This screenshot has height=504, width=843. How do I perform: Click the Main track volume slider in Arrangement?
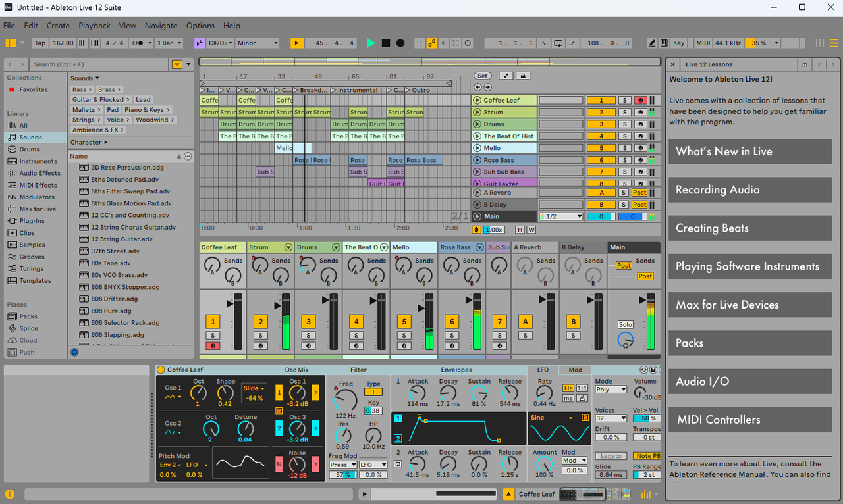601,216
